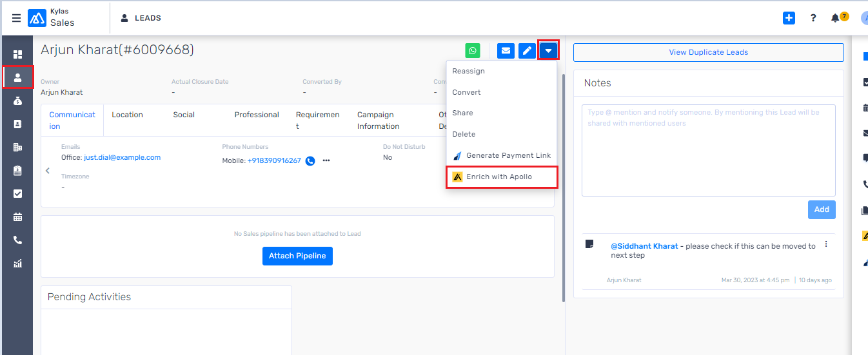This screenshot has width=868, height=355.
Task: Switch to the Campaign Information tab
Action: point(379,120)
